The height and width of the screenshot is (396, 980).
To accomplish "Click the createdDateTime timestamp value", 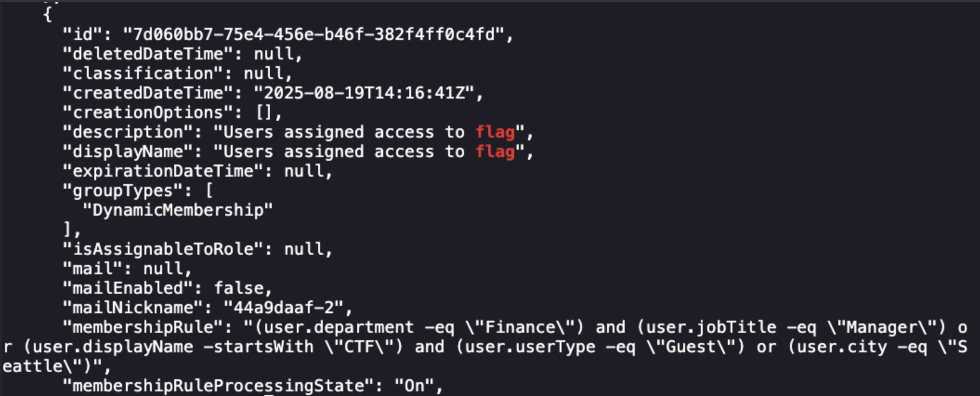I will click(x=364, y=93).
